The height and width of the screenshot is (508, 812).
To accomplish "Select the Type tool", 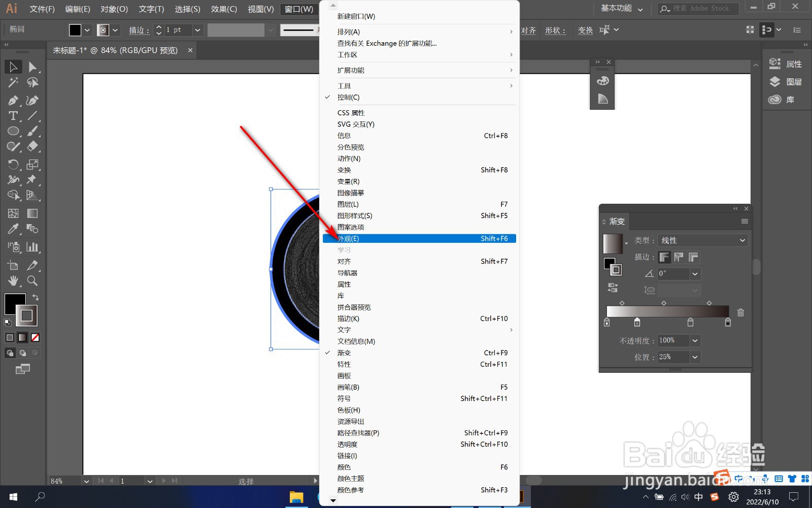I will pyautogui.click(x=13, y=116).
